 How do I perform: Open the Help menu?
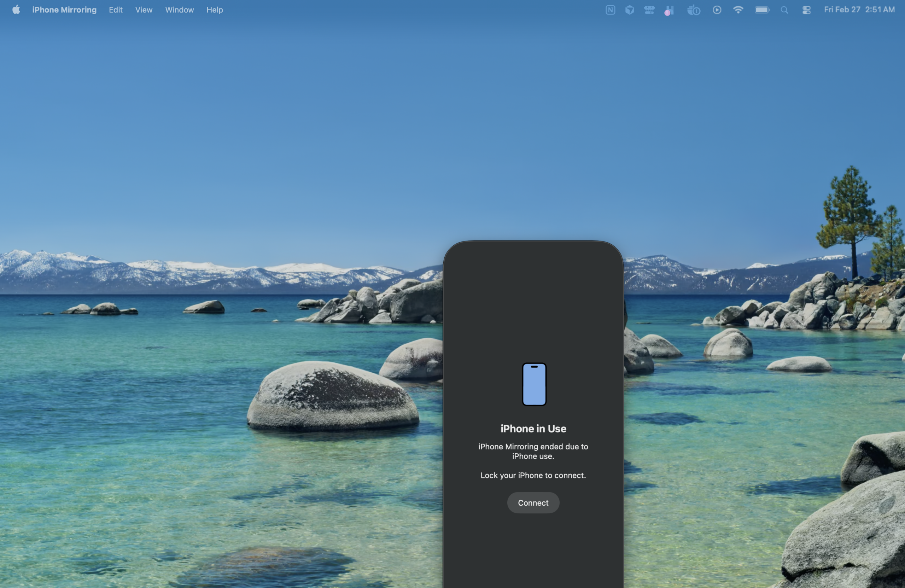click(x=215, y=10)
